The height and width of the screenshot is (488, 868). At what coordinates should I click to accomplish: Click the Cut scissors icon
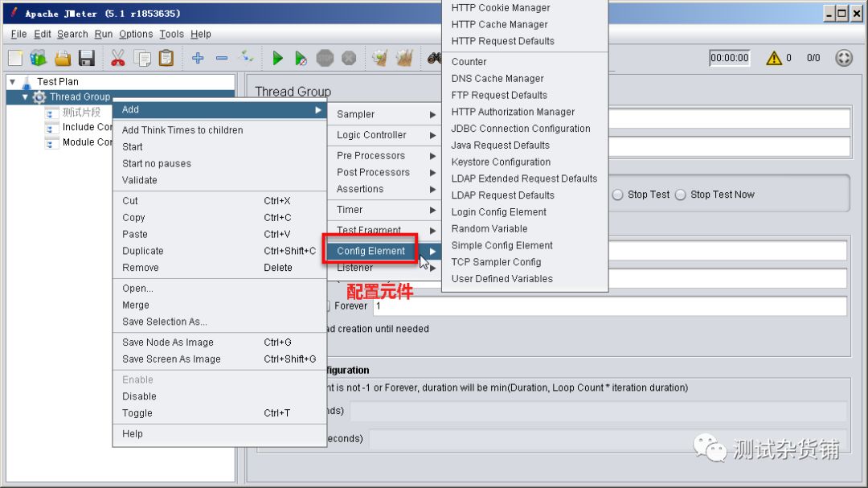[118, 58]
